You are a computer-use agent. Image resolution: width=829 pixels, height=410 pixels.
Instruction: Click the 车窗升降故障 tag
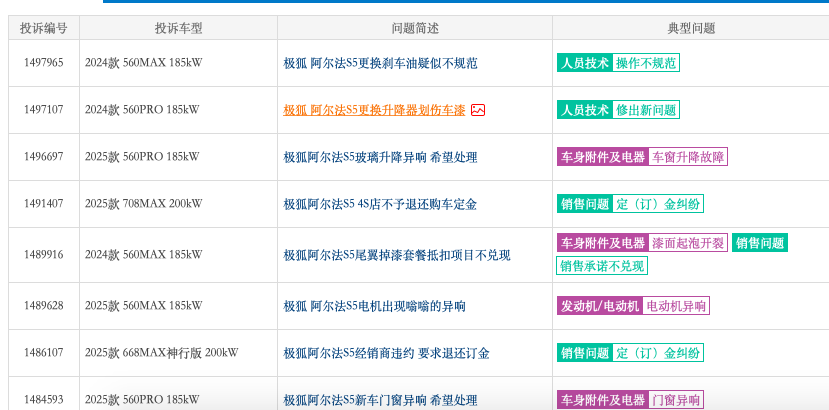[688, 157]
